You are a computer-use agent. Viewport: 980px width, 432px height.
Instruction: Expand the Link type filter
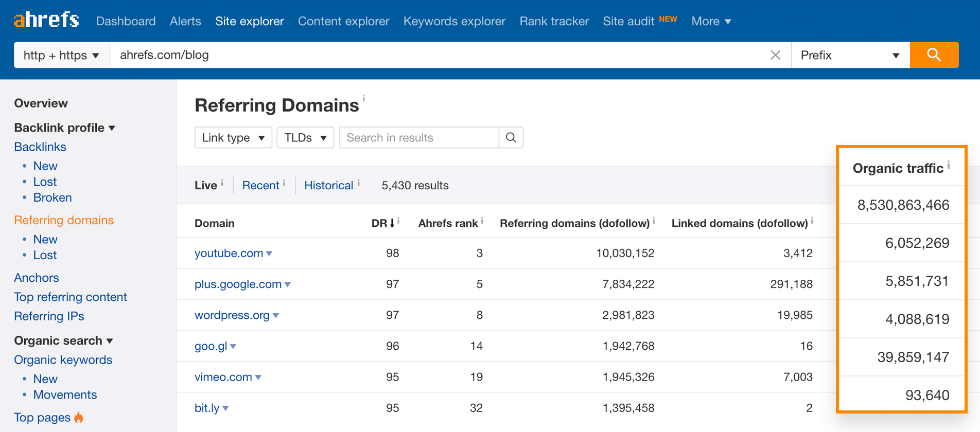pyautogui.click(x=233, y=138)
